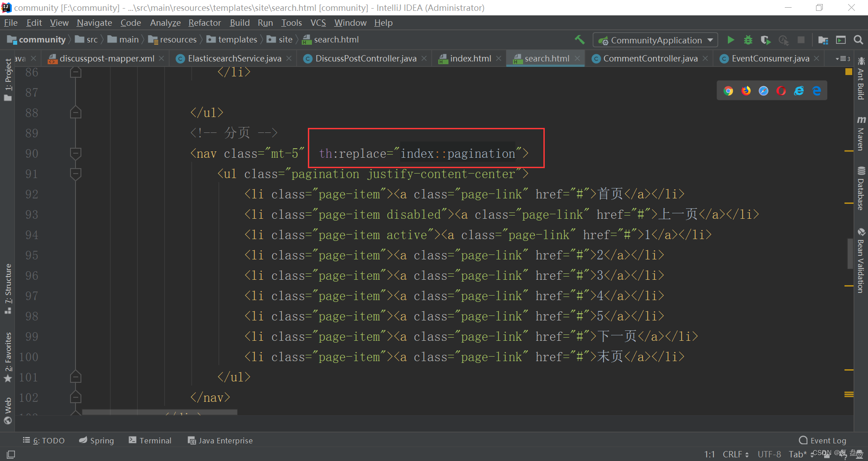Place cursor in th:replace attribute value

click(x=458, y=154)
